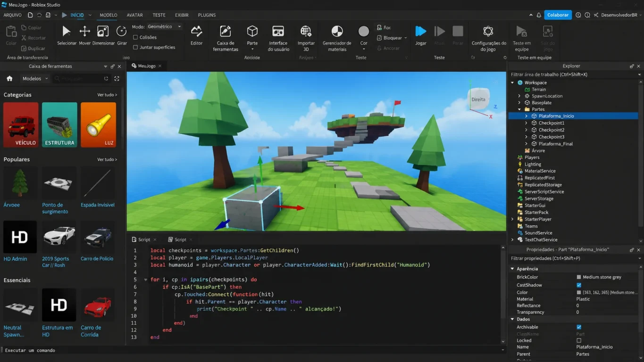The image size is (644, 362).
Task: Start playtest with Jogar button
Action: coord(421,35)
